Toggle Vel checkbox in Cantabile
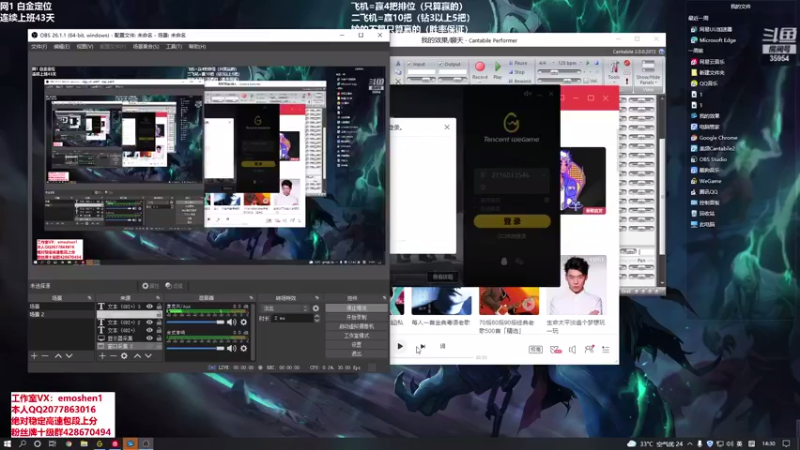This screenshot has width=800, height=450. pos(586,81)
